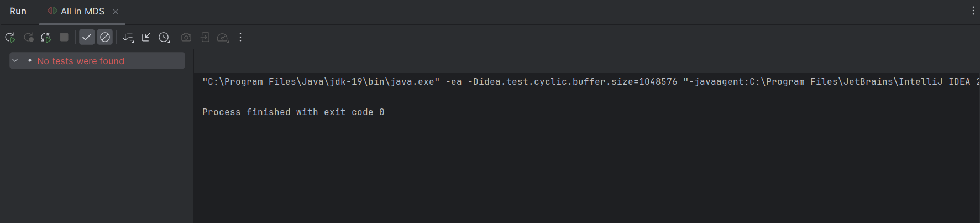
Task: Toggle Show Passed tests checkmark
Action: coord(87,38)
